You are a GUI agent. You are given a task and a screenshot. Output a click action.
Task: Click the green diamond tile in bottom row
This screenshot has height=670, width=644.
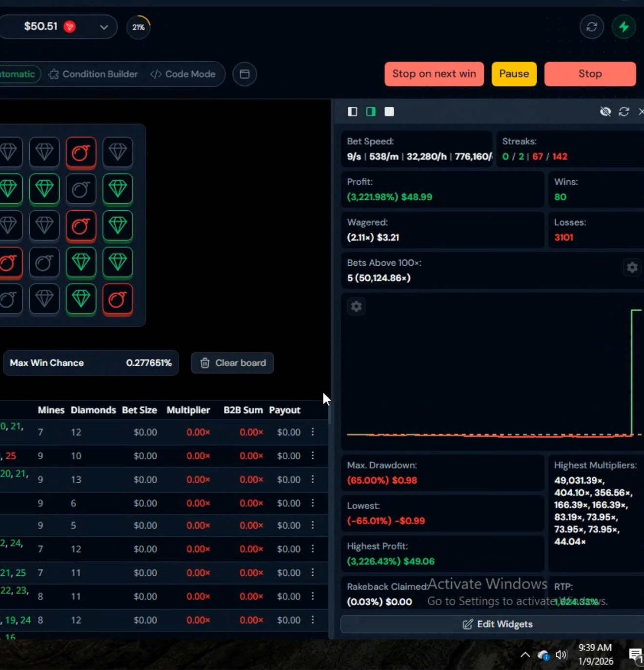(81, 298)
